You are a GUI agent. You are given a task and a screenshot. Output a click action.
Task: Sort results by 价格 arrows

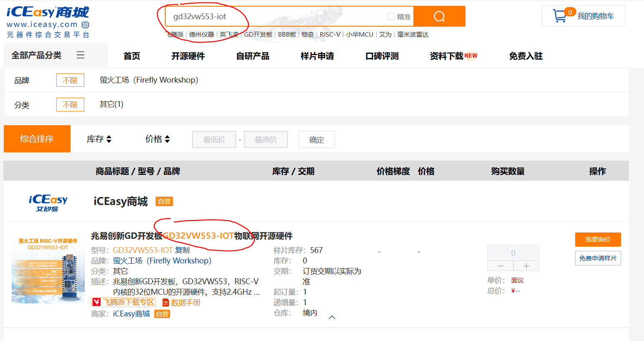[167, 139]
